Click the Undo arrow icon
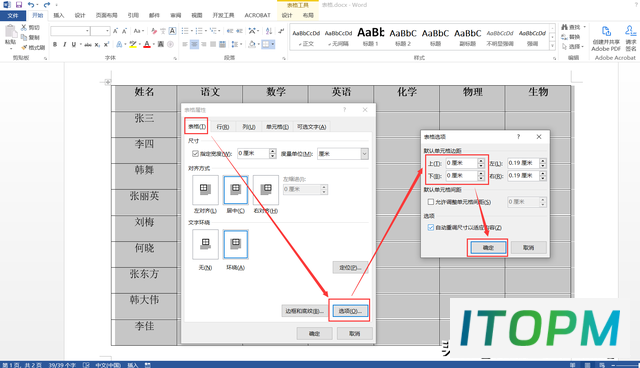Viewport: 640px width, 368px height. [31, 4]
